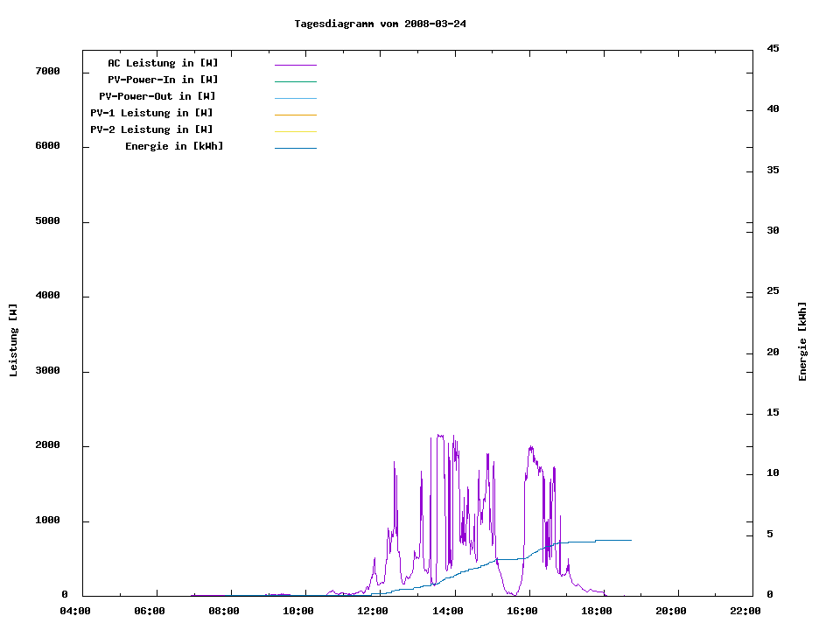Viewport: 840px width, 630px height.
Task: Click the "PV-Power-Out in [W]" legend entry
Action: click(x=157, y=96)
